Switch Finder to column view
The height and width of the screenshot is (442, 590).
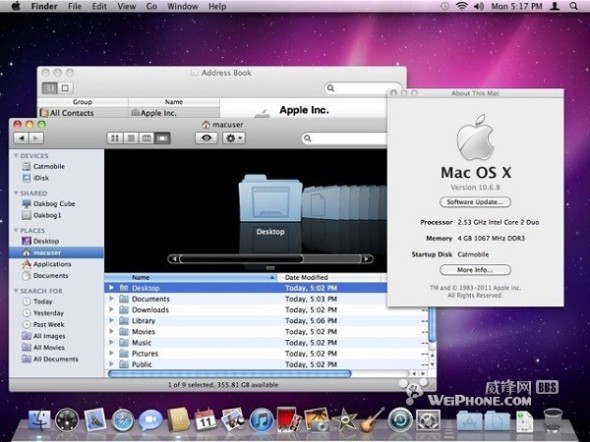(146, 138)
